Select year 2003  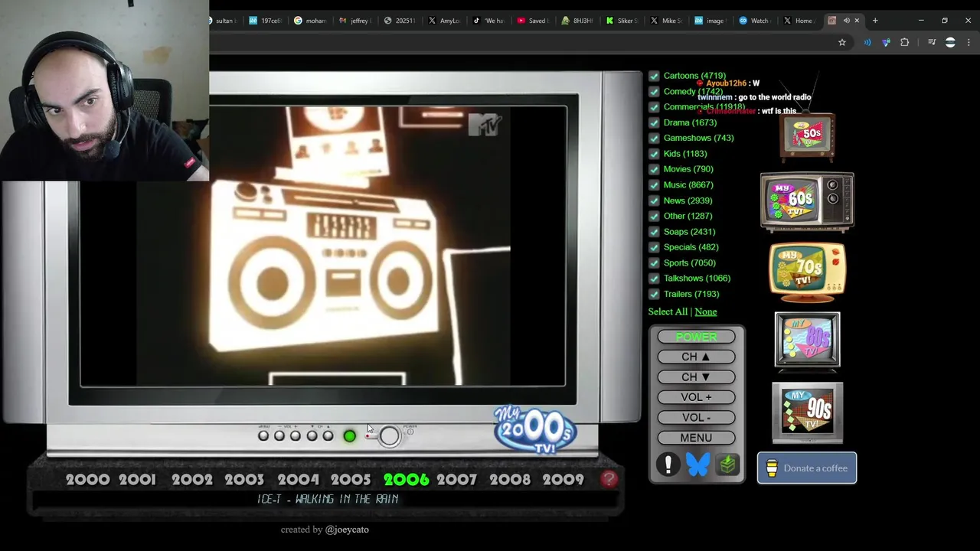tap(244, 480)
